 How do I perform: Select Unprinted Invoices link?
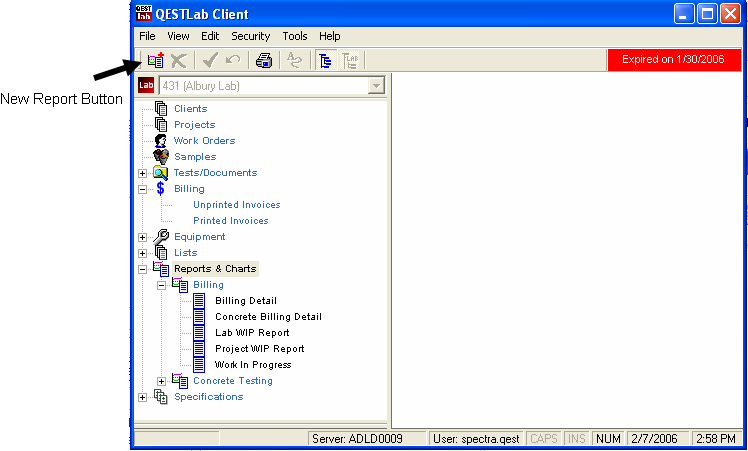[236, 205]
